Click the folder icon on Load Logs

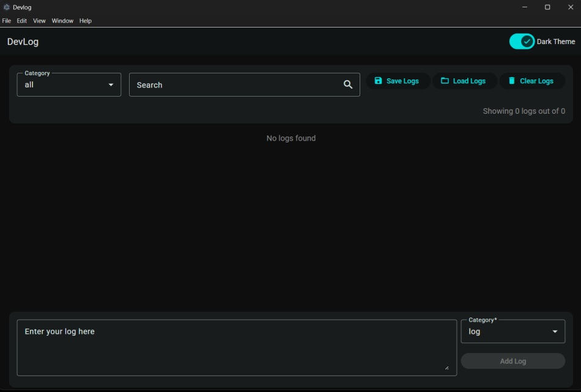click(x=444, y=80)
